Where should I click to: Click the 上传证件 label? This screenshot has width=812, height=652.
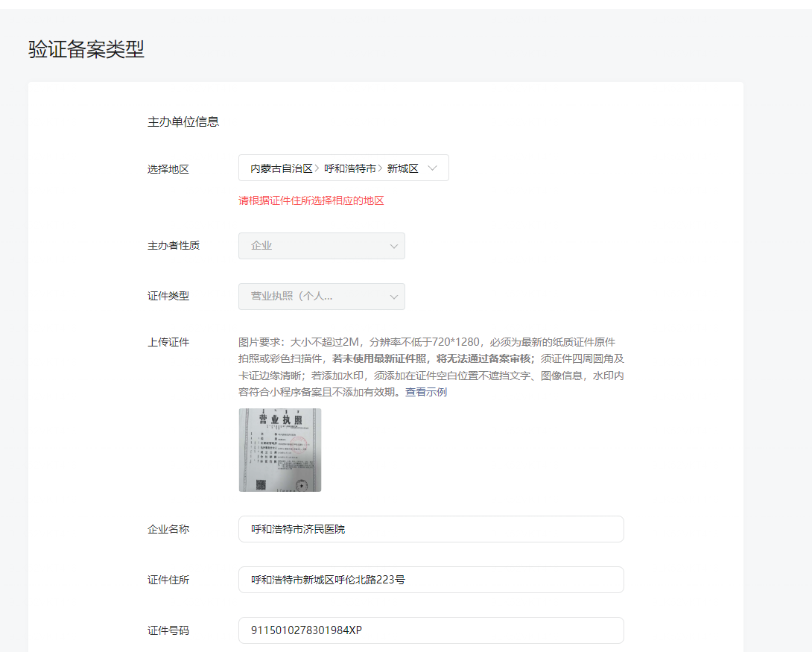tap(168, 342)
